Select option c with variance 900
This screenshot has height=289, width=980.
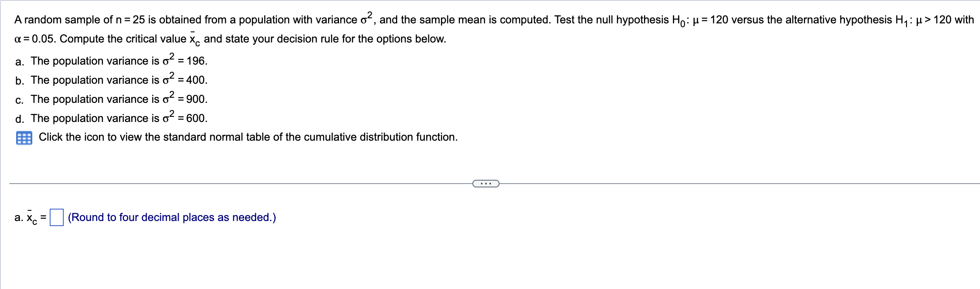(x=110, y=99)
